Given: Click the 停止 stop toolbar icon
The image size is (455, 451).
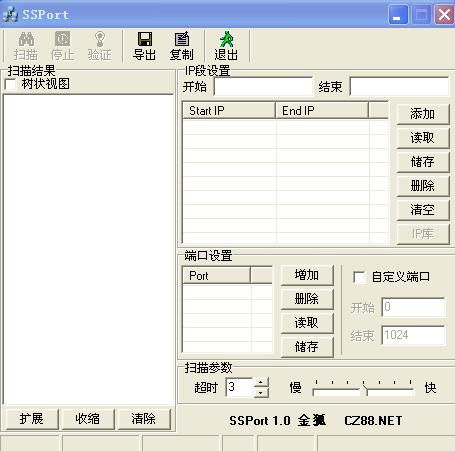Looking at the screenshot, I should (63, 39).
